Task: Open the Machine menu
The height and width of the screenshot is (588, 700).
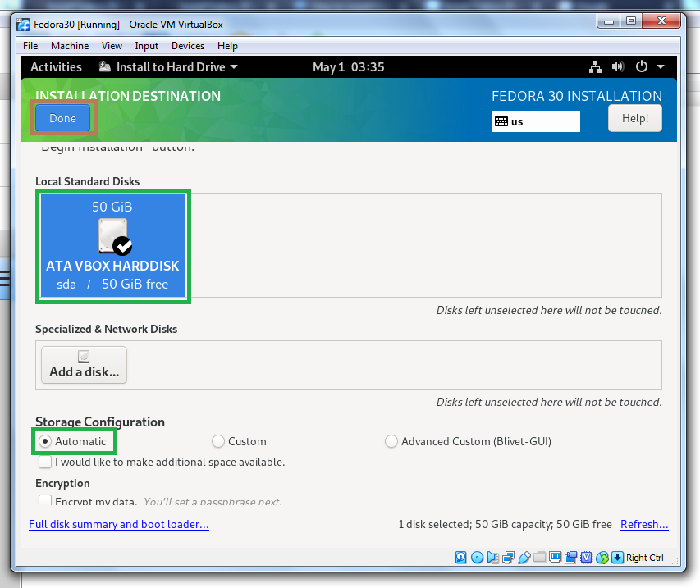Action: [70, 46]
